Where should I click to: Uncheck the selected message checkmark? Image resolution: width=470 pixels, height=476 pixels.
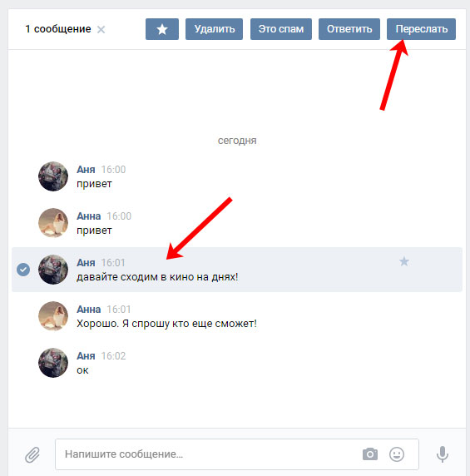tap(23, 270)
